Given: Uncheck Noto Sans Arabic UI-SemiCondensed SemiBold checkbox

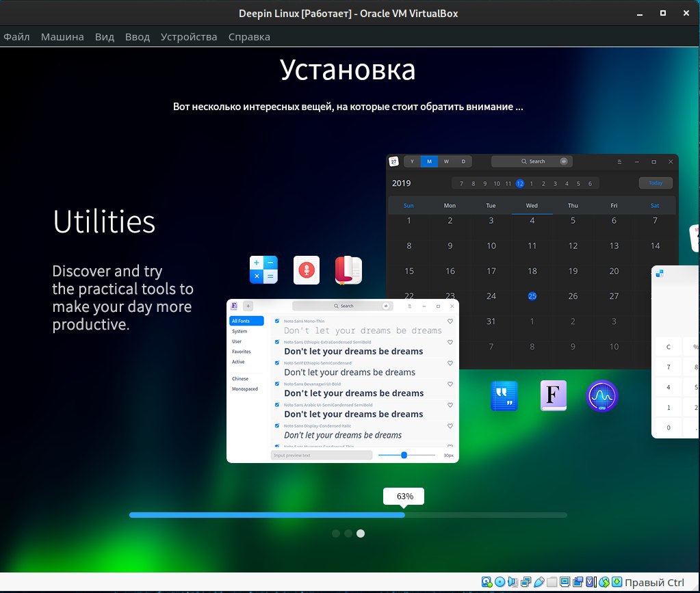Looking at the screenshot, I should point(277,405).
